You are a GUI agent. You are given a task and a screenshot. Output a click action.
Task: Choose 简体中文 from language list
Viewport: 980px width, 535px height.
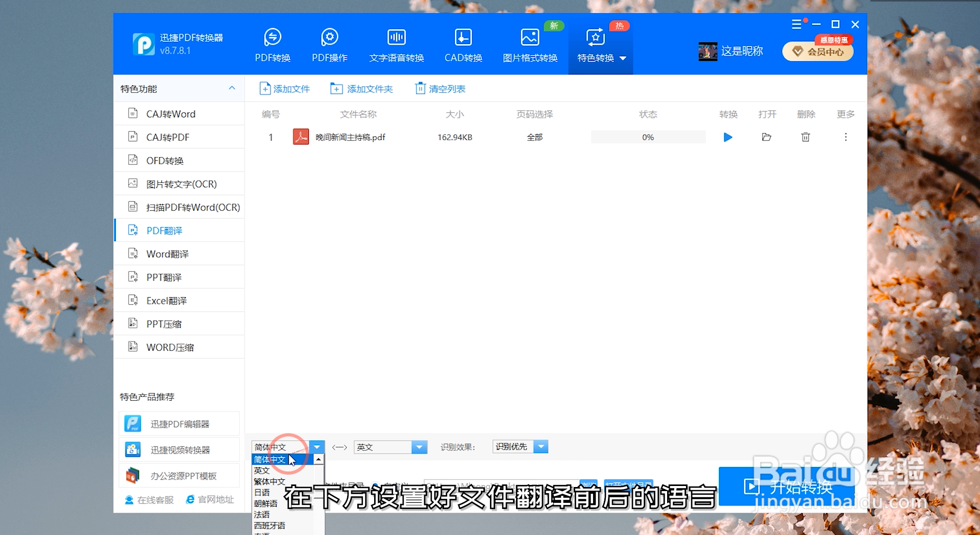pyautogui.click(x=282, y=459)
